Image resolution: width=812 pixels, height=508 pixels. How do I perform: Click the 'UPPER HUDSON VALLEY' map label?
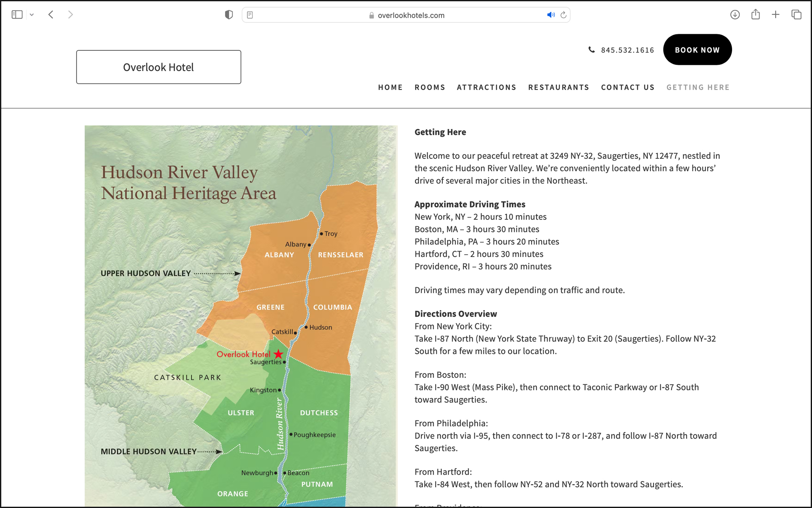tap(145, 273)
